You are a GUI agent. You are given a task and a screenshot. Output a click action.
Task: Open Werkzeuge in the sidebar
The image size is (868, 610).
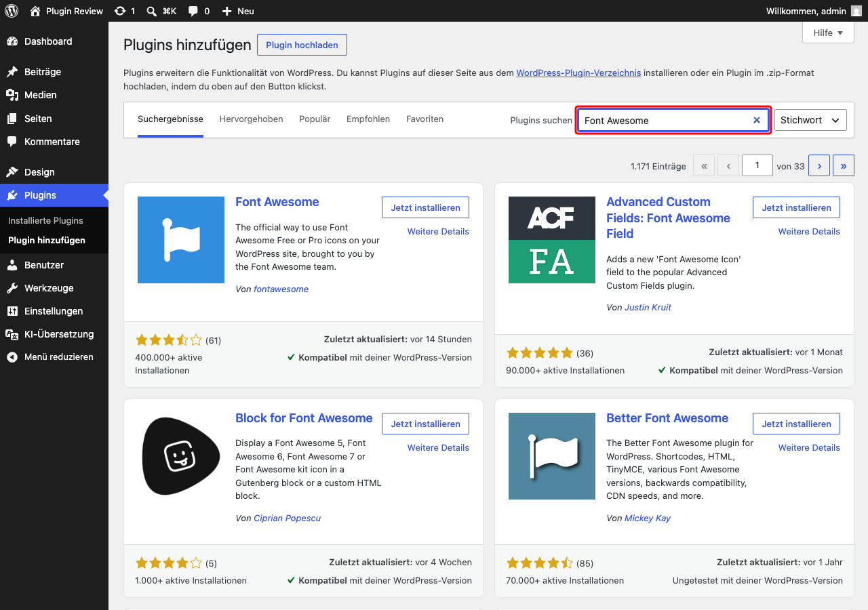click(x=54, y=288)
